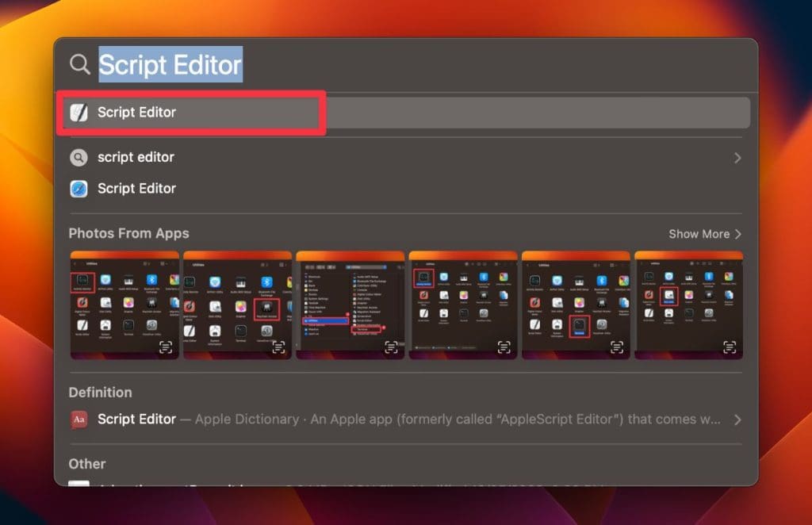The height and width of the screenshot is (525, 812).
Task: Open the second photo thumbnail in Photos From Apps
Action: point(237,305)
